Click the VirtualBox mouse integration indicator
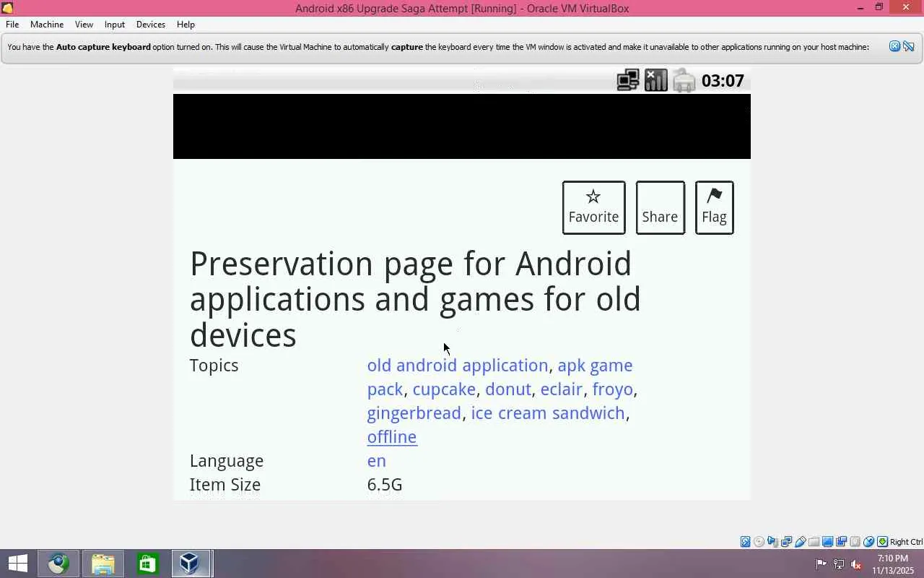Screen dimensions: 924x578 (868, 542)
